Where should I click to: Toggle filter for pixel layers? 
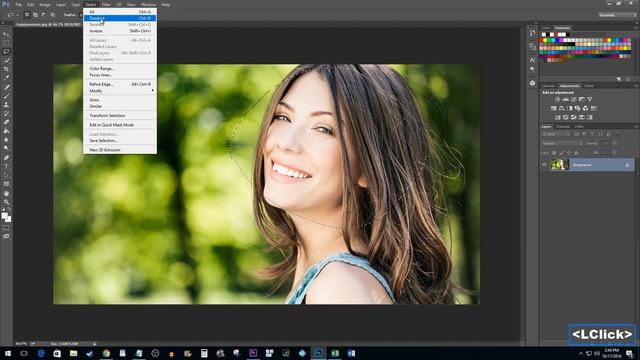point(576,134)
